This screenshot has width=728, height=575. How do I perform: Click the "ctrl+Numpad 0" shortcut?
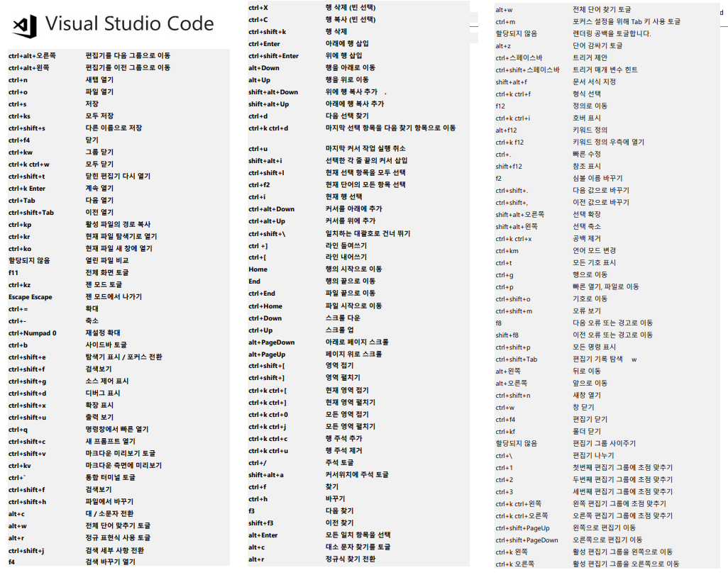[33, 333]
